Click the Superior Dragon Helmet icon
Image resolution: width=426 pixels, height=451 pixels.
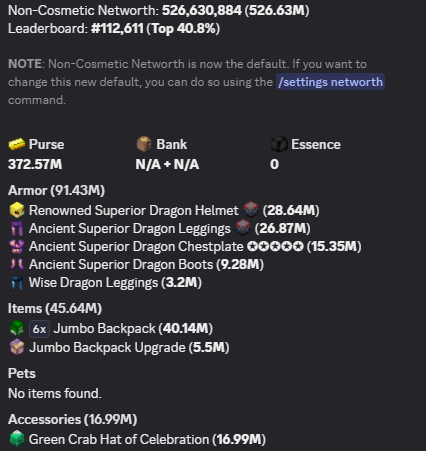[17, 210]
